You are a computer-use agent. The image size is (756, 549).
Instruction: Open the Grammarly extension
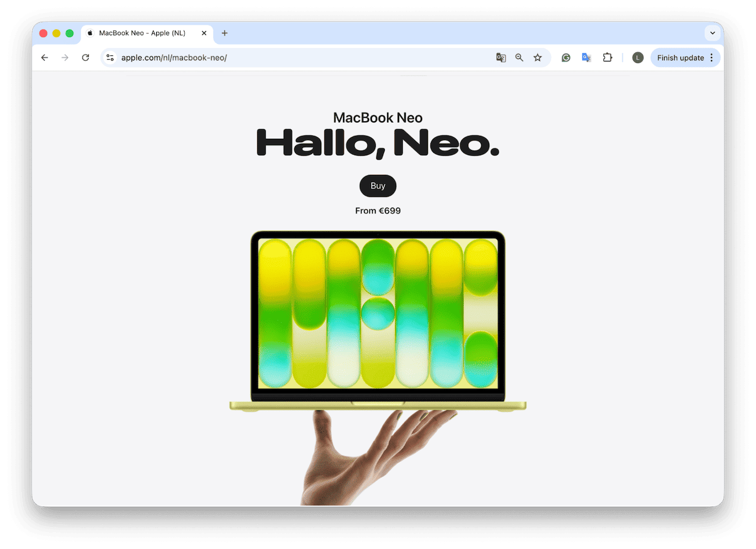(x=566, y=57)
